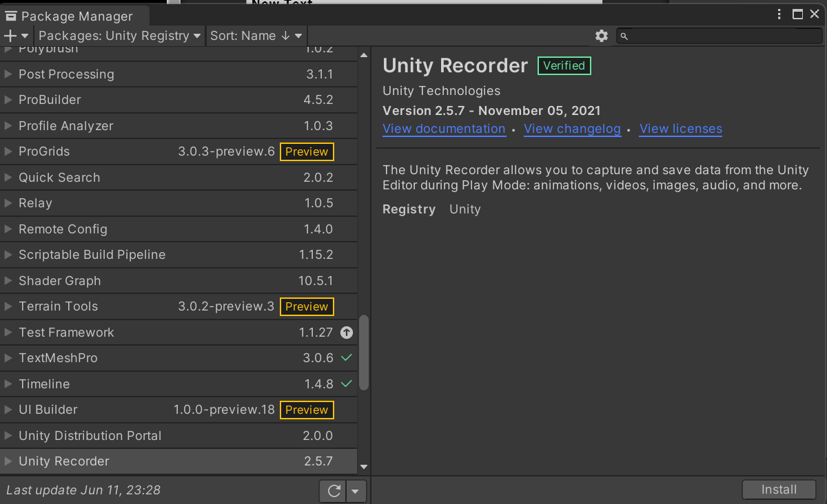
Task: Refresh the package list
Action: point(334,491)
